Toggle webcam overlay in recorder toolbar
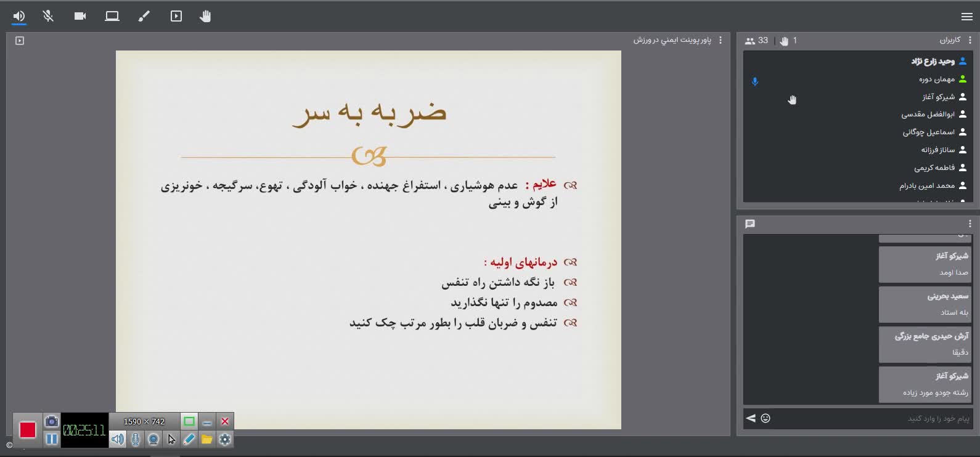 point(153,439)
